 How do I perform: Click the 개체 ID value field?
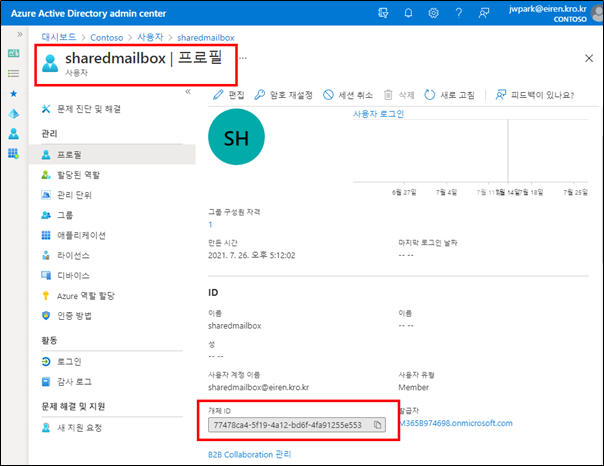297,425
